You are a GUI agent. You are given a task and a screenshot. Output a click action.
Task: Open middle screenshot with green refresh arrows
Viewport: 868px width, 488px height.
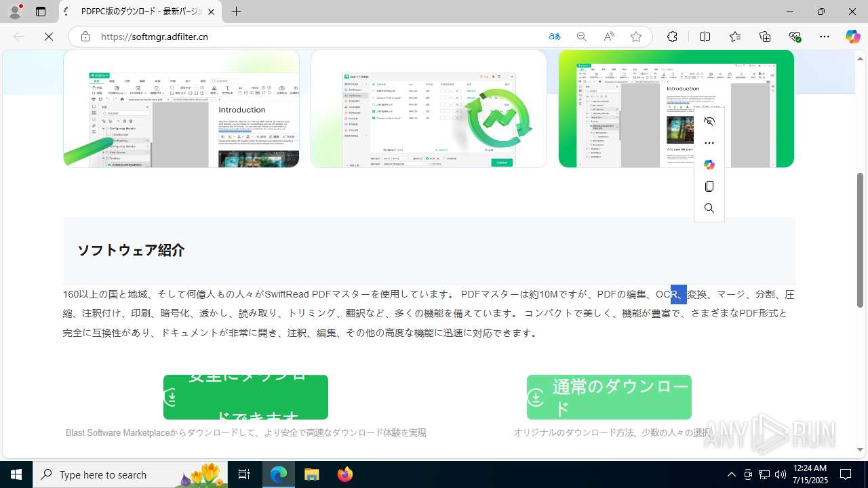pyautogui.click(x=429, y=108)
